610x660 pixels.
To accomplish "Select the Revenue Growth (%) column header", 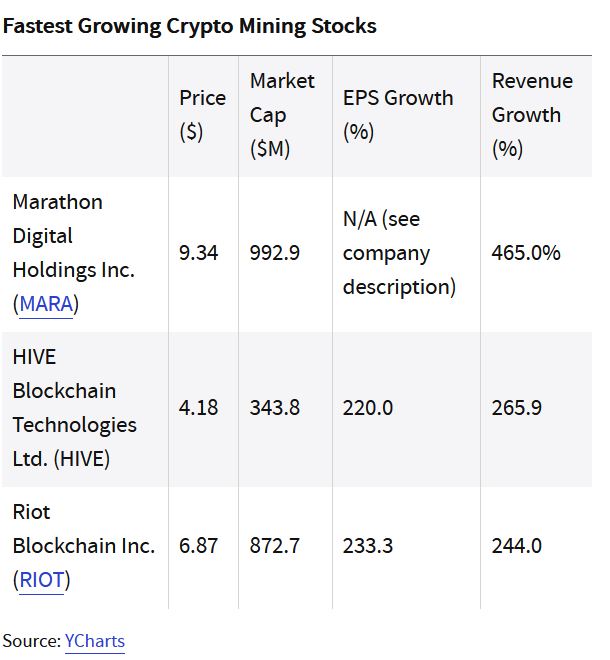I will (532, 115).
